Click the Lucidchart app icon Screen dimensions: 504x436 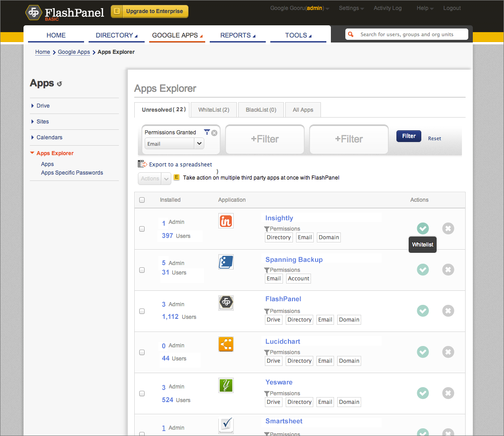[226, 344]
